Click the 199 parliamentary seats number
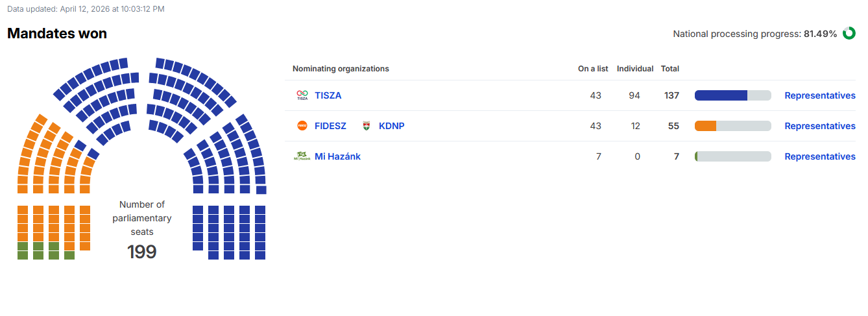This screenshot has height=316, width=868. [x=142, y=252]
